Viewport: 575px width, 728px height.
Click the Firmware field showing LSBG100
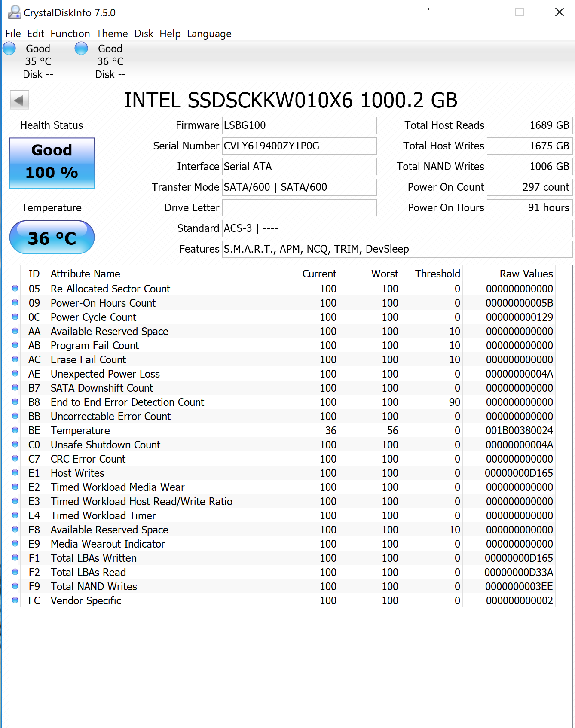click(x=299, y=125)
